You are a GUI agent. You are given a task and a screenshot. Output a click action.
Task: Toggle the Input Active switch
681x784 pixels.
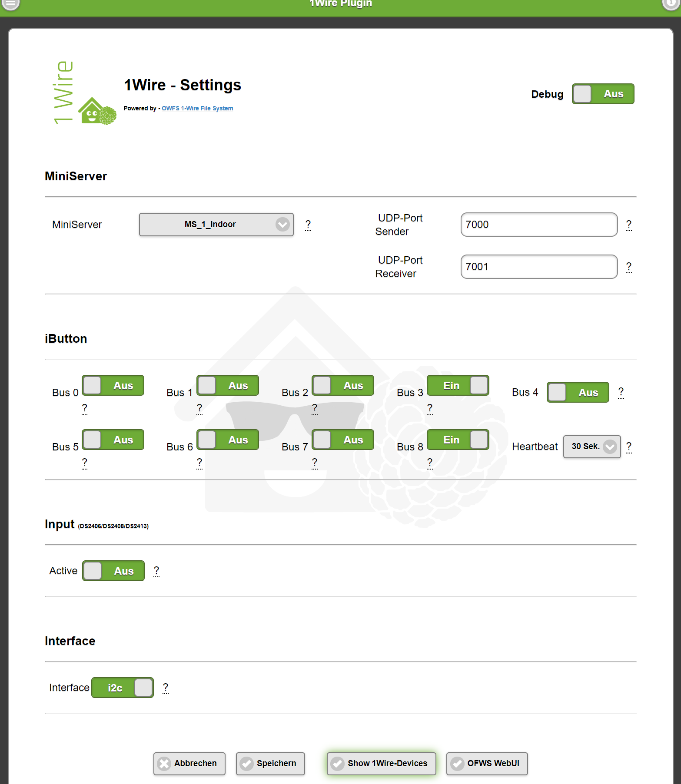tap(113, 571)
